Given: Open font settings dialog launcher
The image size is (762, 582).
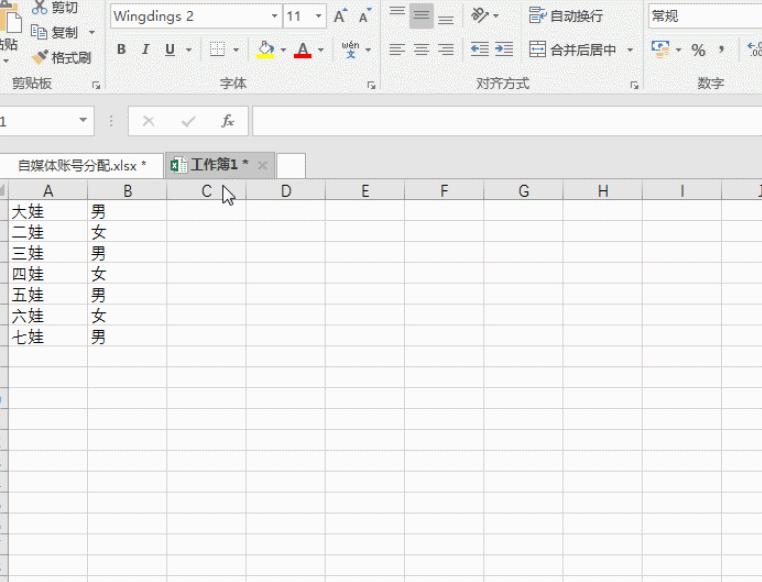Looking at the screenshot, I should tap(371, 85).
